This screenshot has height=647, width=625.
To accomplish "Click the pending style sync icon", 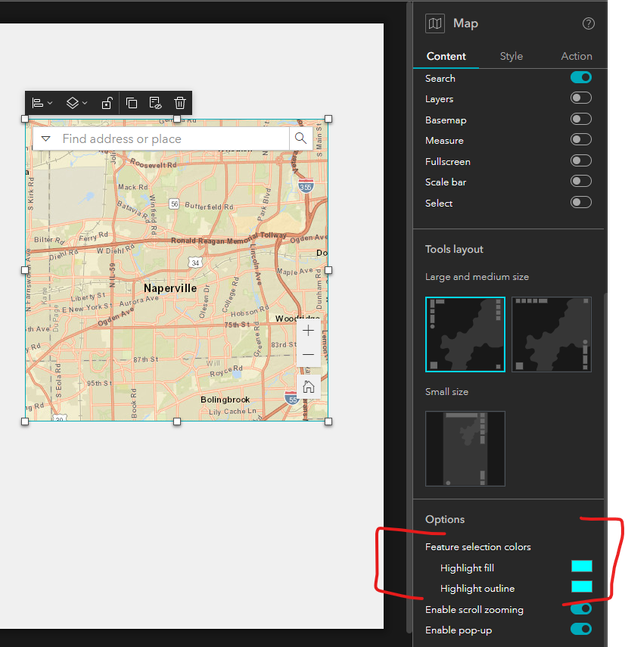I will click(x=155, y=103).
